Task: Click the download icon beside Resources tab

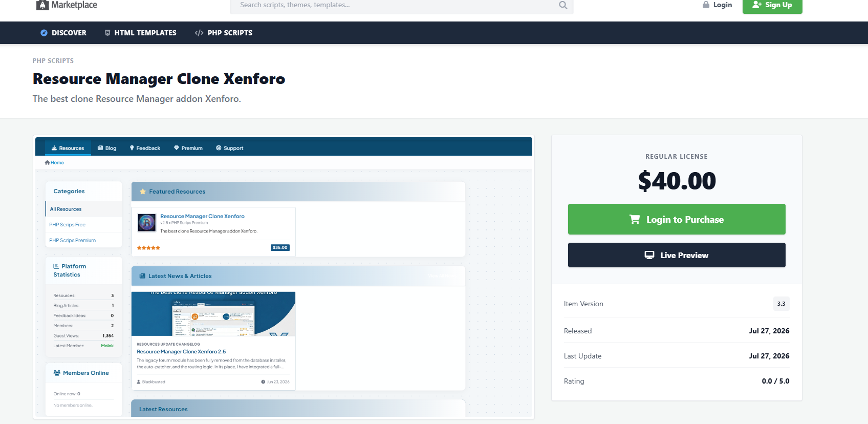Action: (x=54, y=148)
